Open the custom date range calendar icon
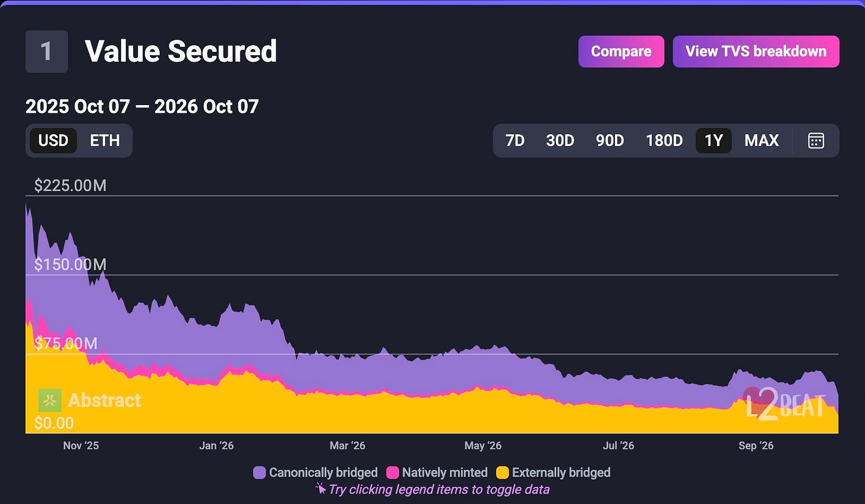This screenshot has height=504, width=865. [816, 141]
